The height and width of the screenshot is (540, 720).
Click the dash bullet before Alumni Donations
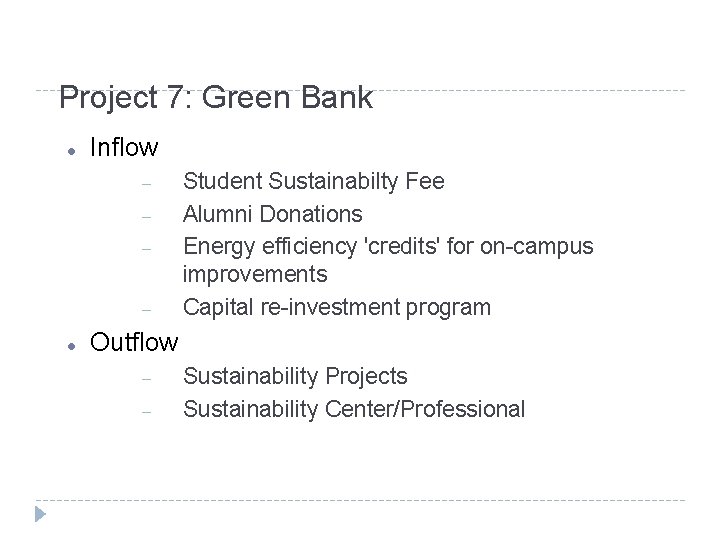pyautogui.click(x=146, y=215)
